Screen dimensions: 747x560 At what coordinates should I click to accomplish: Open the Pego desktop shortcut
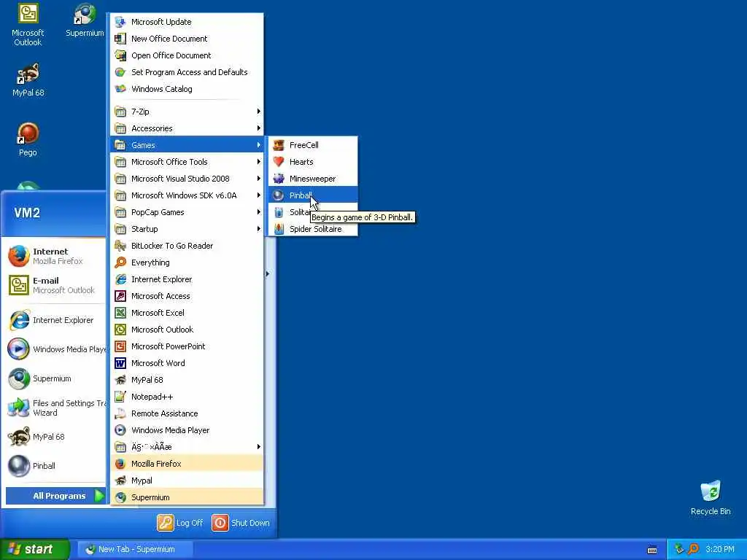pos(28,139)
